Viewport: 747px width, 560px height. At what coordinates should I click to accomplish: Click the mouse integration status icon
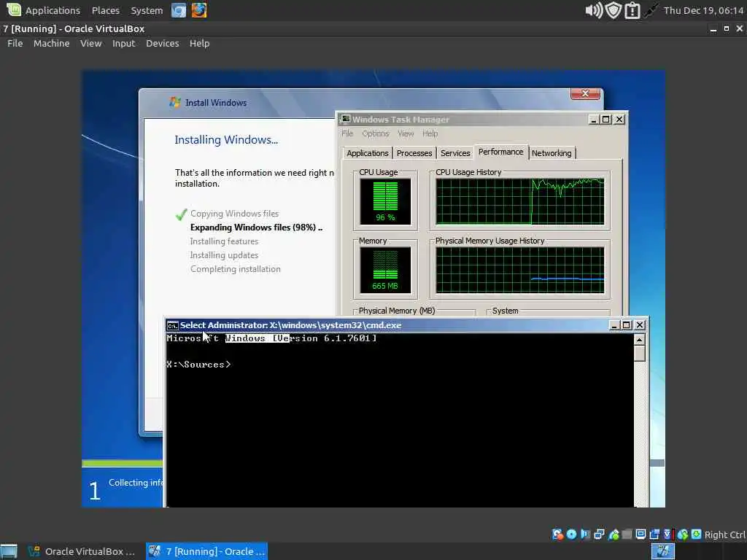coord(683,534)
